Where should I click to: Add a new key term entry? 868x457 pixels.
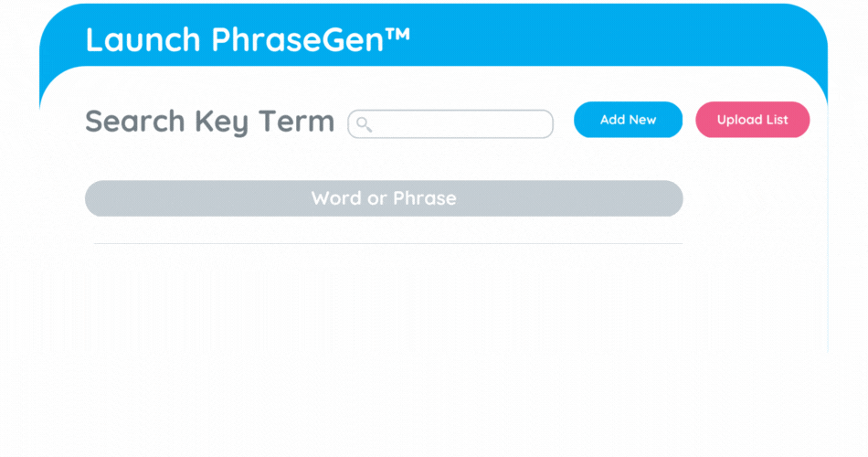(628, 120)
